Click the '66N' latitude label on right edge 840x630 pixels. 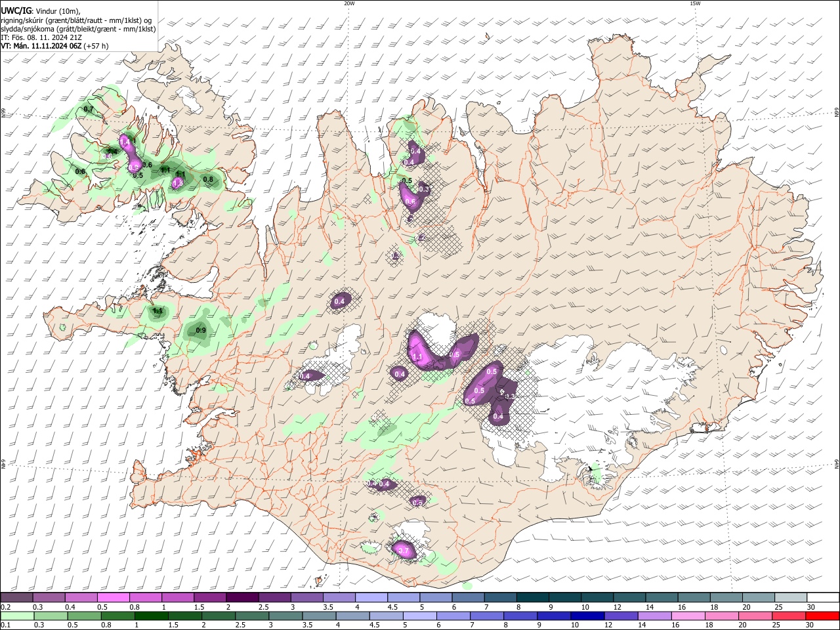coord(837,113)
